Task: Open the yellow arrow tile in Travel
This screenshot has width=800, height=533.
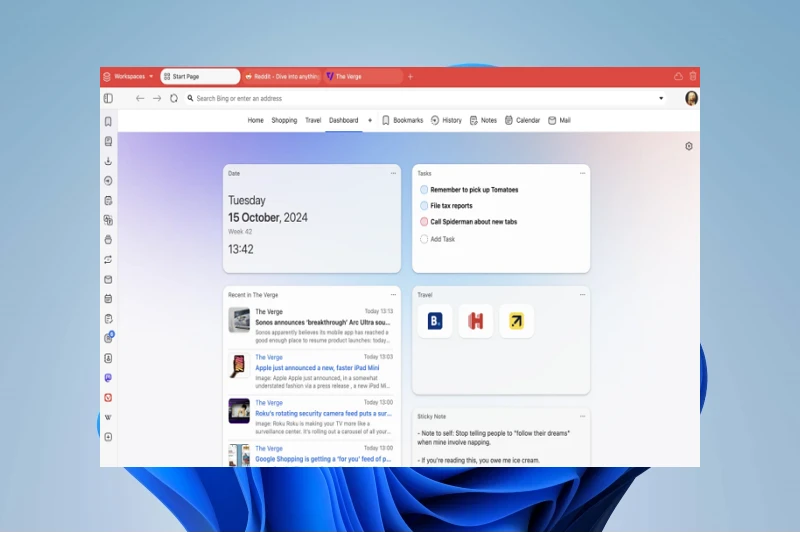Action: click(516, 321)
